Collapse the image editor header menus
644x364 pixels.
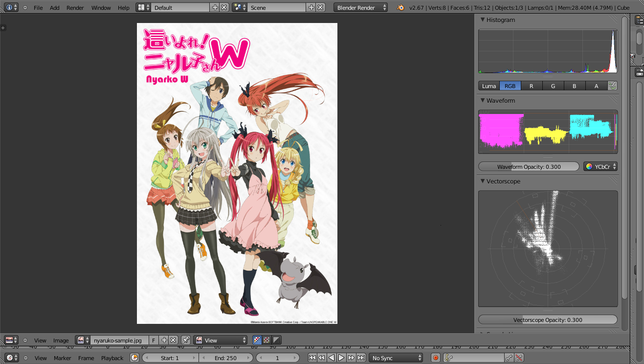[x=25, y=341]
